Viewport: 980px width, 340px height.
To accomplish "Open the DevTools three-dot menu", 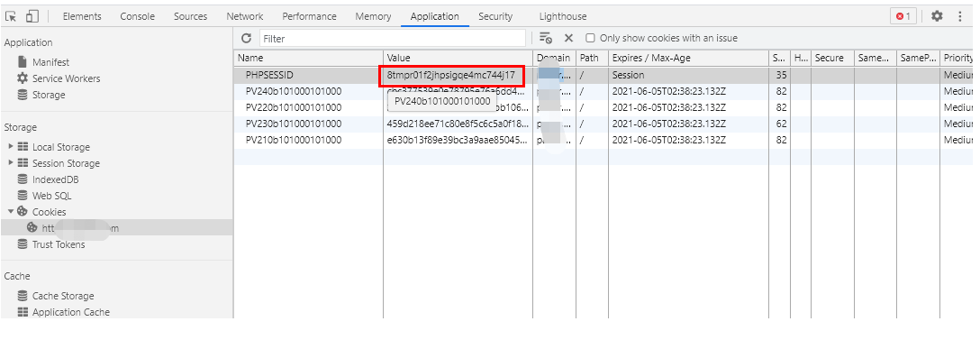I will 960,16.
